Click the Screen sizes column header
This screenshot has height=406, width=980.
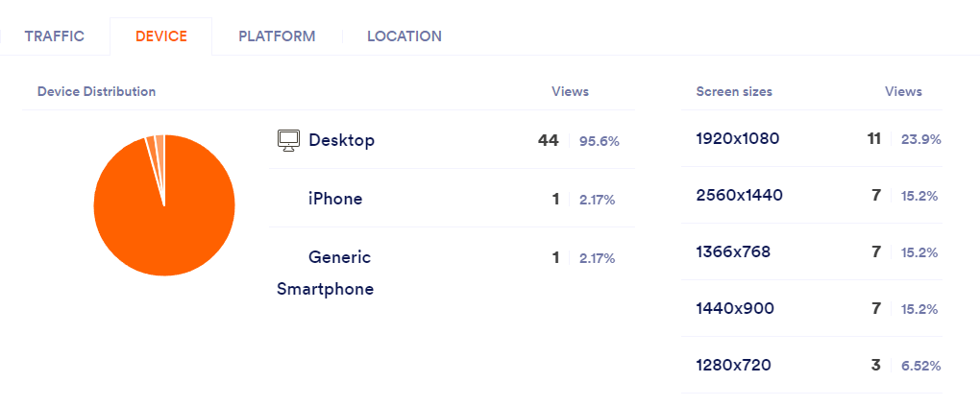(x=734, y=92)
